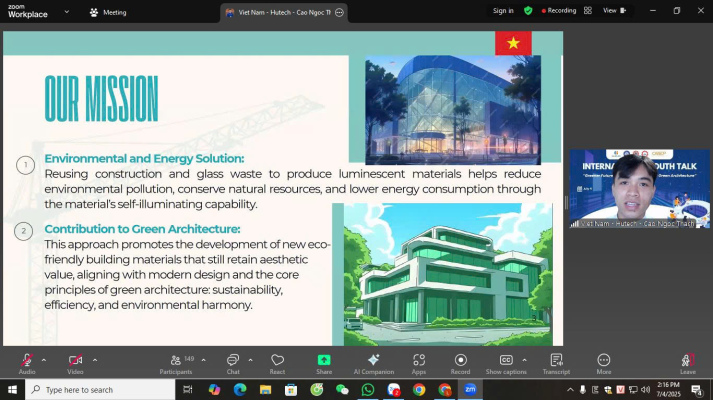Unmute the microphone Audio button
The height and width of the screenshot is (400, 713).
27,364
